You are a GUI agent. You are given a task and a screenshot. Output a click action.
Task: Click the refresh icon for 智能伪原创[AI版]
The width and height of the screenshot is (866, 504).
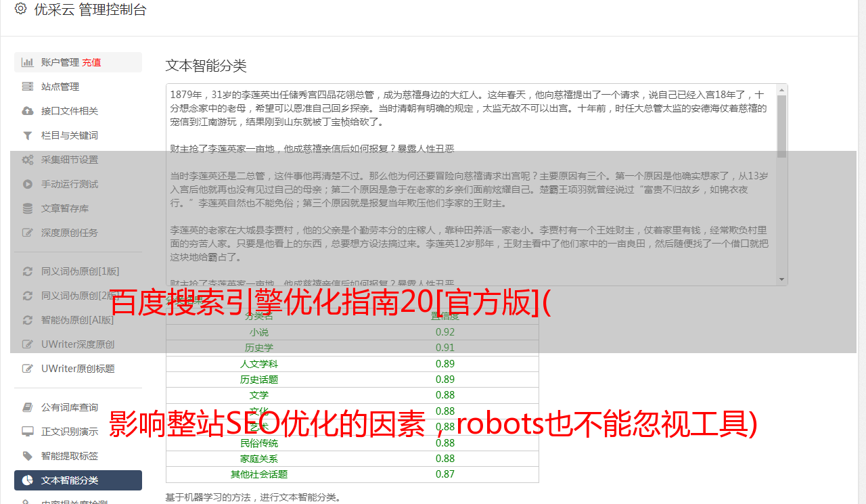point(27,320)
